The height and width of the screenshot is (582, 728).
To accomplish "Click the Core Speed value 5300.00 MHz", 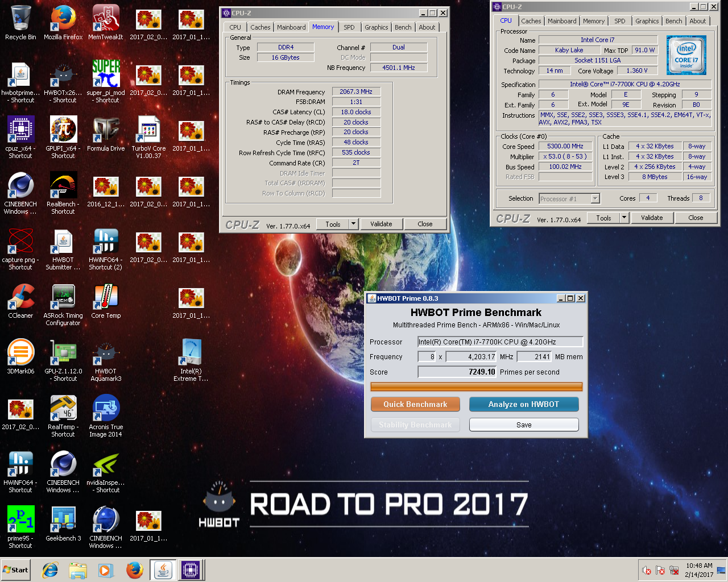I will point(565,146).
